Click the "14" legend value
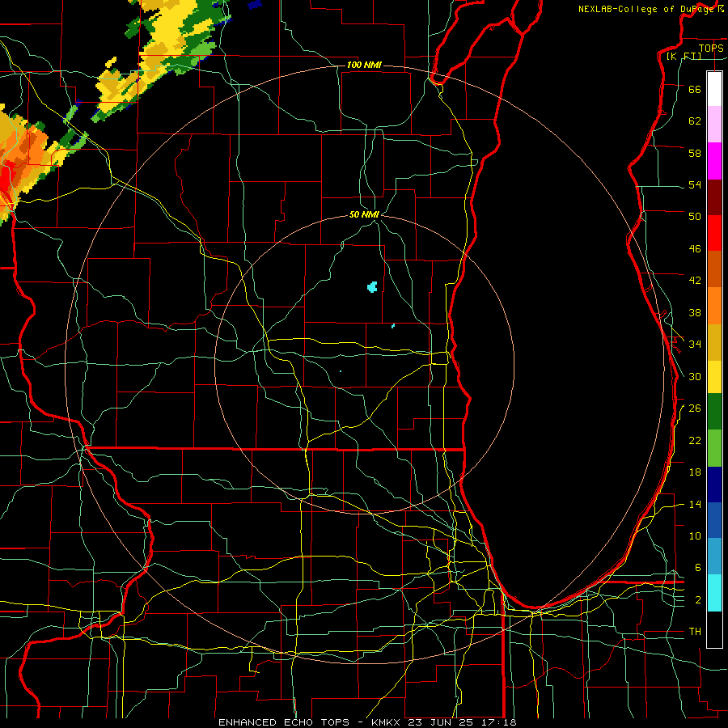This screenshot has height=728, width=728. click(695, 504)
